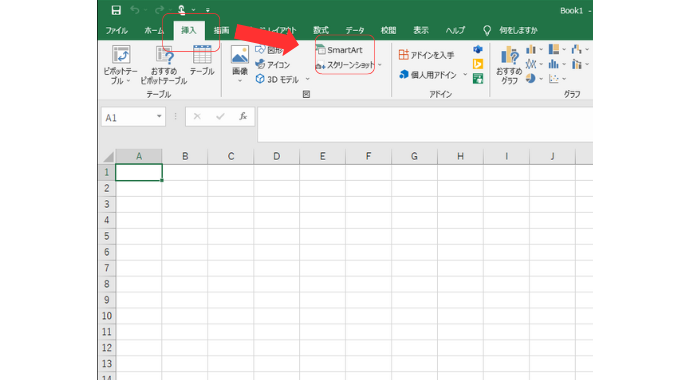Select column header E

(323, 156)
